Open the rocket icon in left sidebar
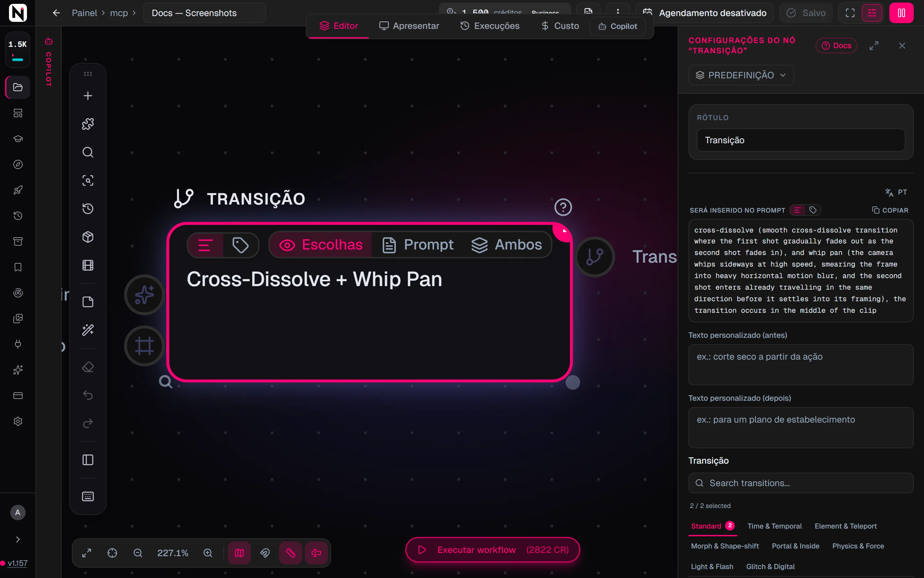The height and width of the screenshot is (578, 924). pos(18,190)
